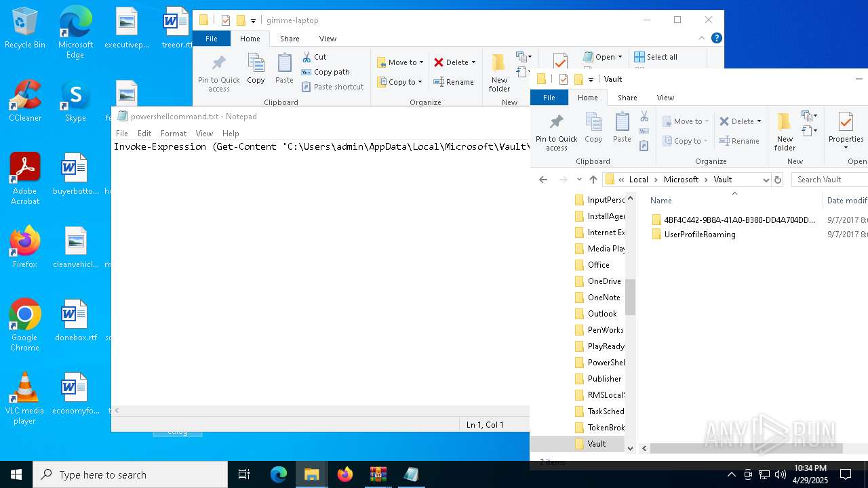This screenshot has width=868, height=488.
Task: Open WinRAR from the taskbar
Action: tap(378, 474)
